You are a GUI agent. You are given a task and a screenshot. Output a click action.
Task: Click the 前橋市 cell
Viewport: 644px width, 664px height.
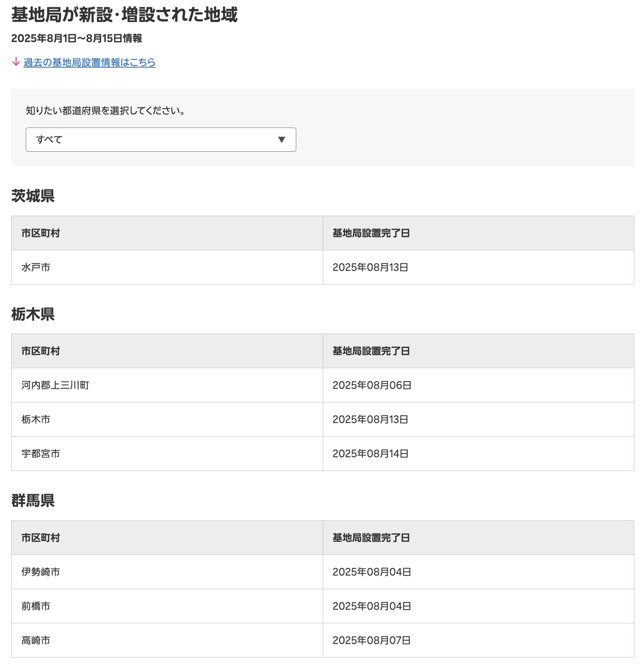(x=167, y=606)
